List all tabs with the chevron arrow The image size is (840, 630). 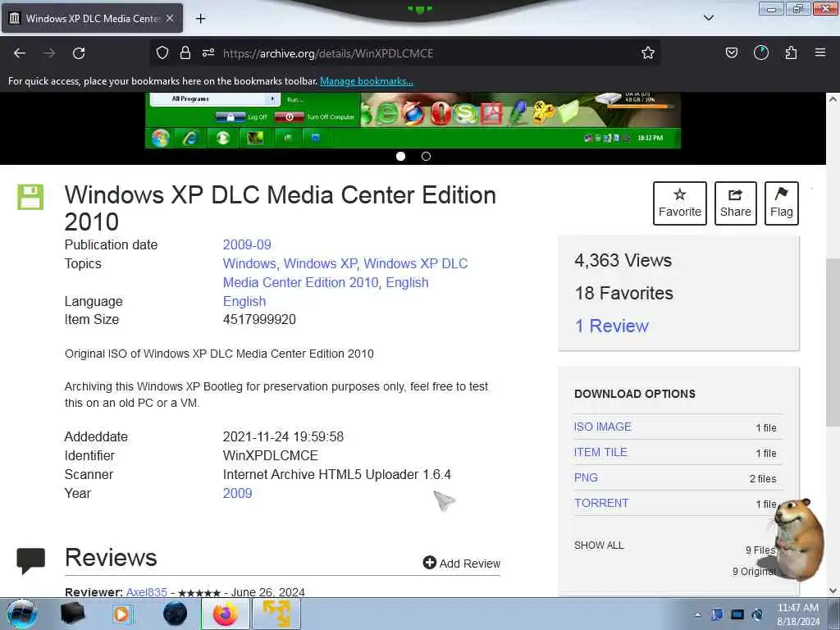click(709, 18)
